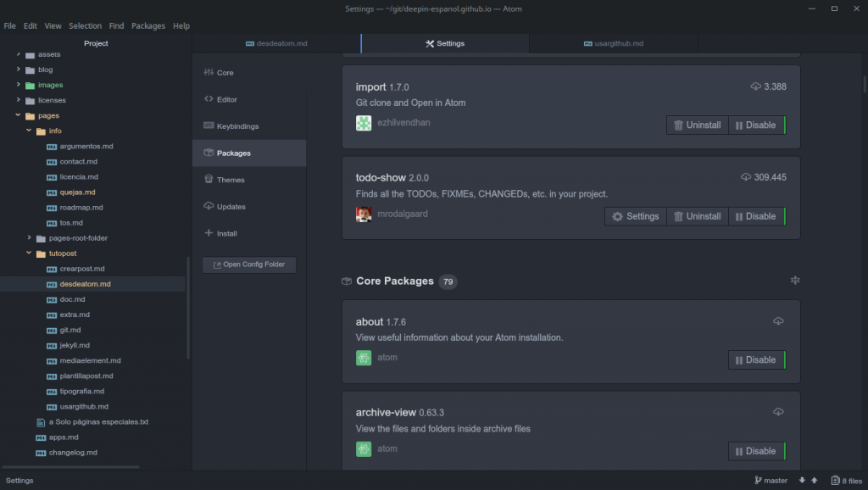
Task: Click the todo-show package title
Action: click(x=381, y=178)
